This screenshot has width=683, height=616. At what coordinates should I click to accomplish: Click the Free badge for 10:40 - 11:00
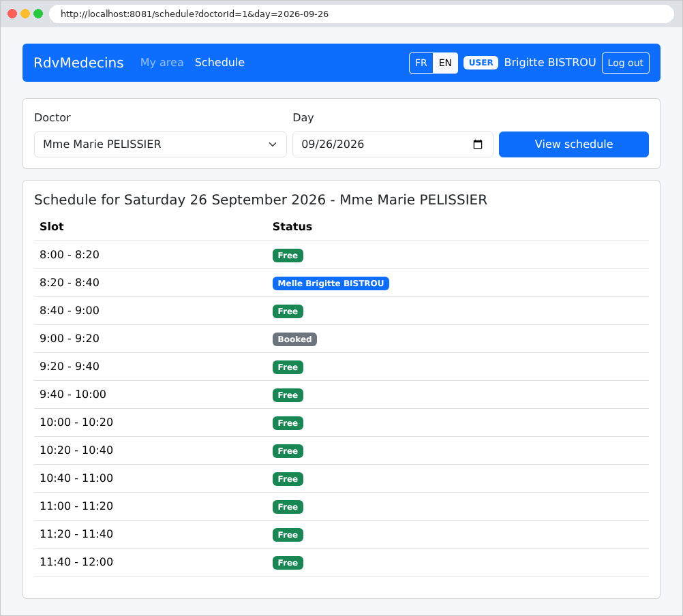point(288,478)
